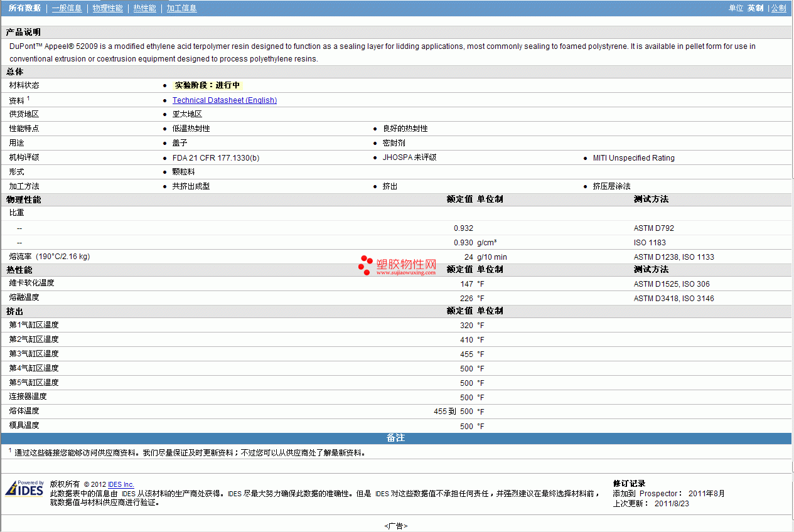This screenshot has width=794, height=532.
Task: Click the 修订记录 heading in footer
Action: click(x=629, y=484)
